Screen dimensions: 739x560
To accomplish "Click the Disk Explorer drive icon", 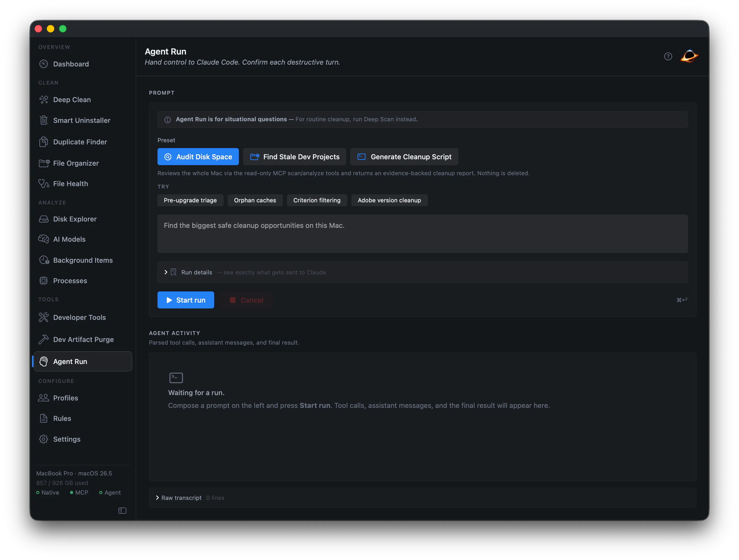I will coord(43,219).
